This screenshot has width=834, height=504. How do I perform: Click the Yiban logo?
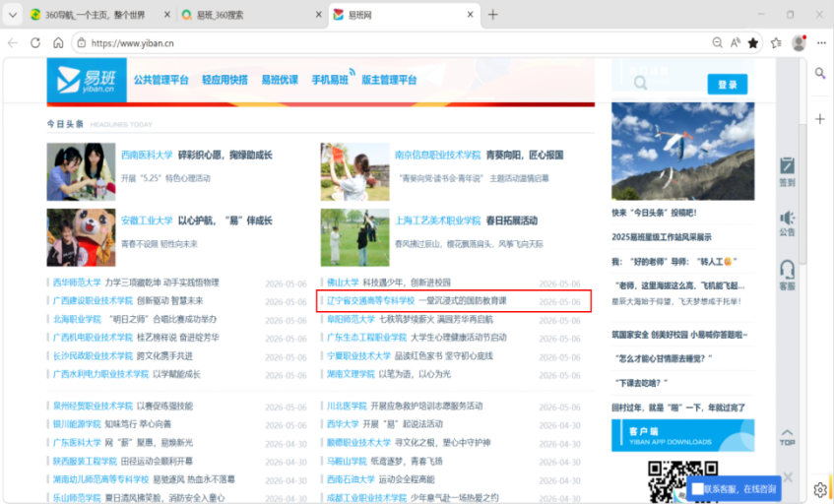(x=87, y=80)
